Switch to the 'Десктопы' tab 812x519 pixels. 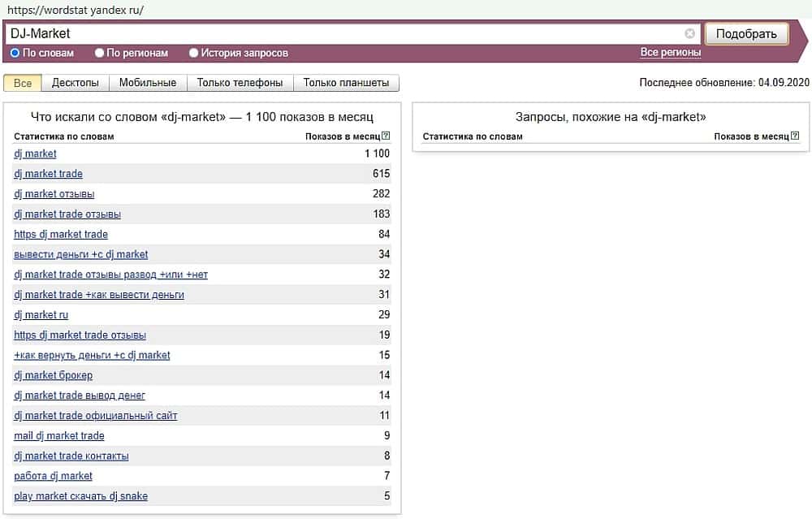coord(75,83)
